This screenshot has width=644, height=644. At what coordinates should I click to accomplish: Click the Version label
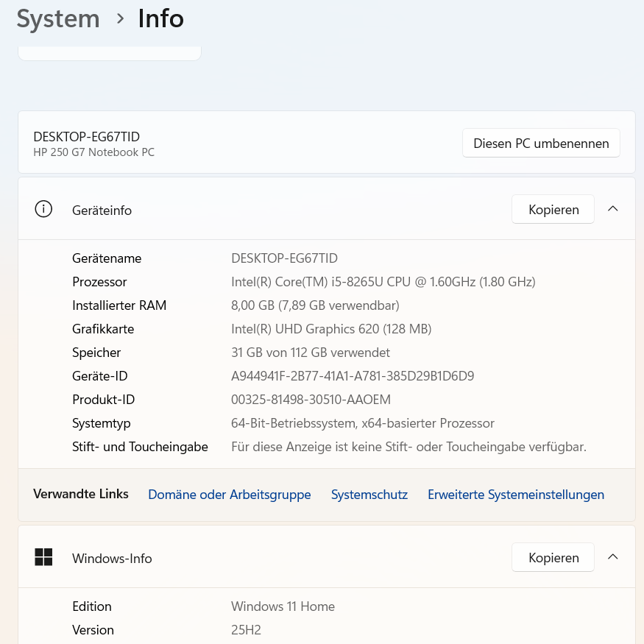point(93,630)
